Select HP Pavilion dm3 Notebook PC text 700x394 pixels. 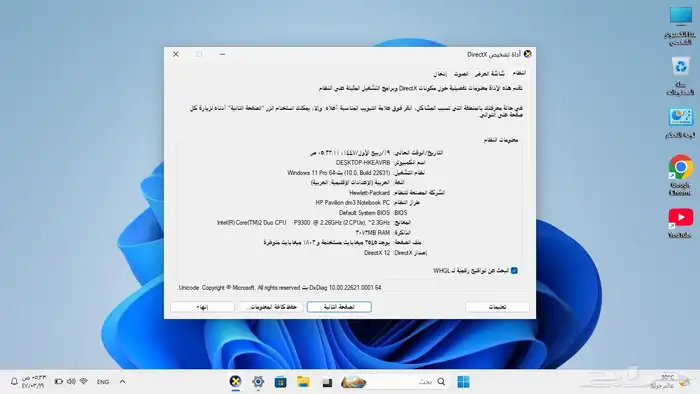tap(353, 203)
